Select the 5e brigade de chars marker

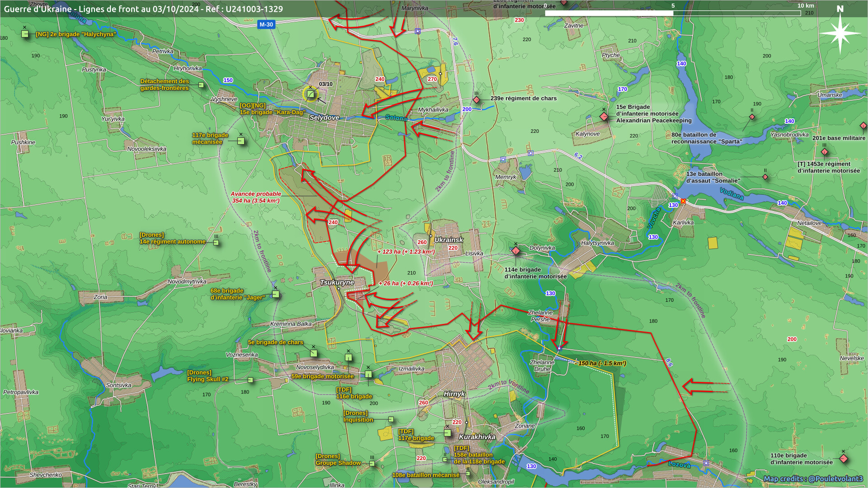[x=314, y=353]
